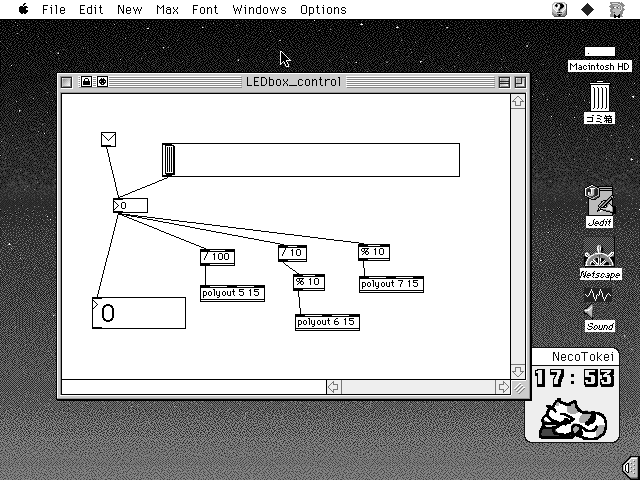Select the Netscape desktop icon
The width and height of the screenshot is (640, 480).
pos(600,259)
